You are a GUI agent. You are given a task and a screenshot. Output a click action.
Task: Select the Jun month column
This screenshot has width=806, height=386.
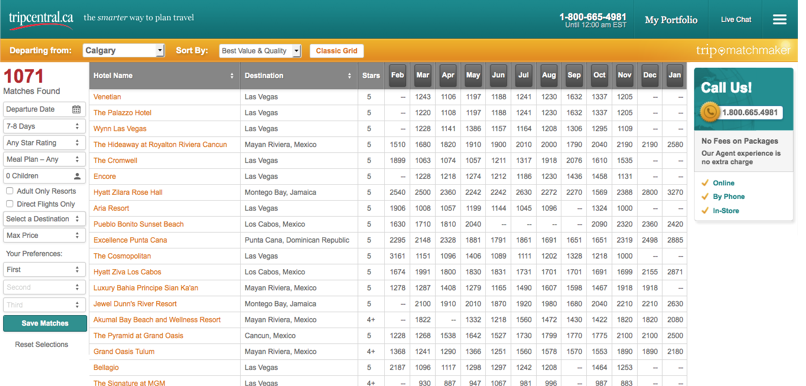498,75
